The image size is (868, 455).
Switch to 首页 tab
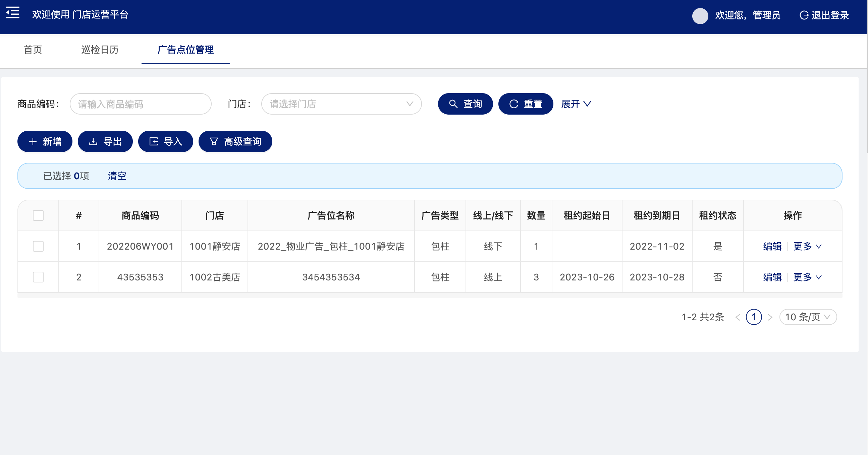[x=33, y=50]
